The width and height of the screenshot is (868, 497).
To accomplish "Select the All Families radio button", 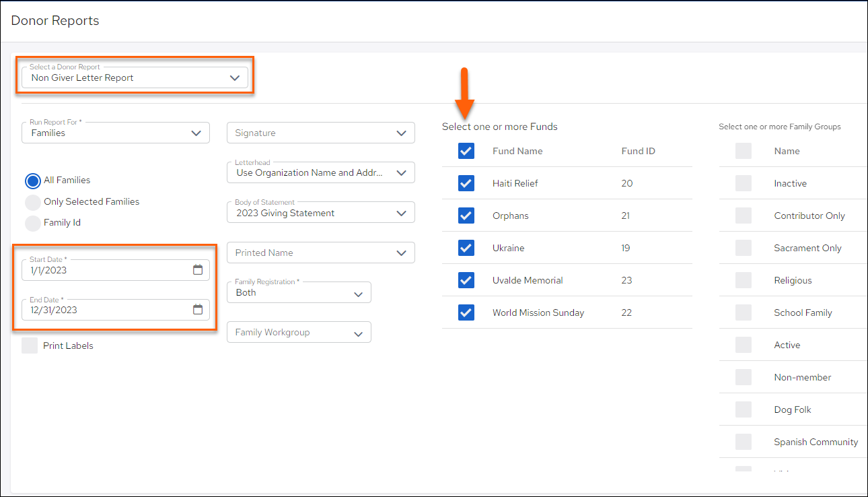I will 33,180.
